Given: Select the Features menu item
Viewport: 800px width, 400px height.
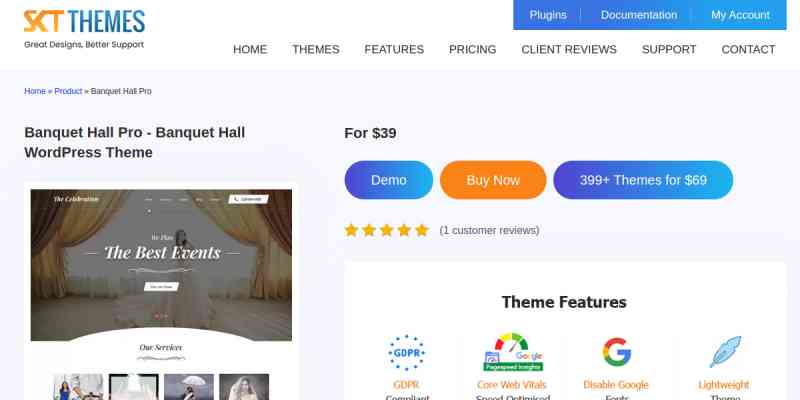Looking at the screenshot, I should pyautogui.click(x=394, y=49).
